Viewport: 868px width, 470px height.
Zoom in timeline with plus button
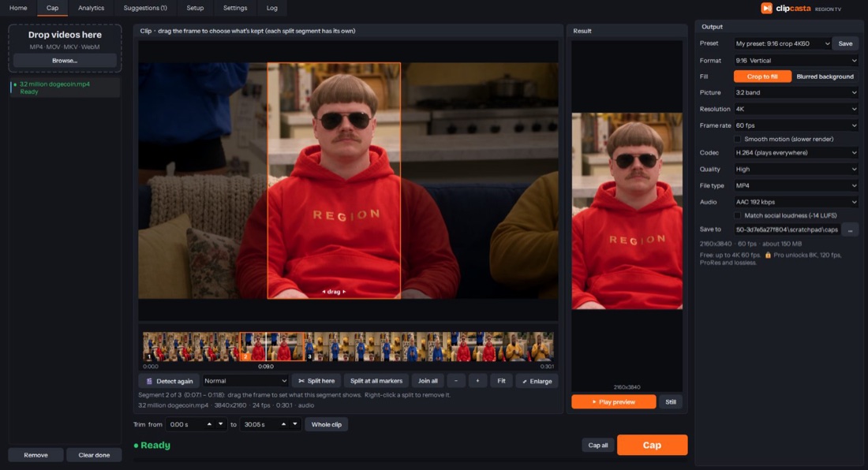[477, 381]
